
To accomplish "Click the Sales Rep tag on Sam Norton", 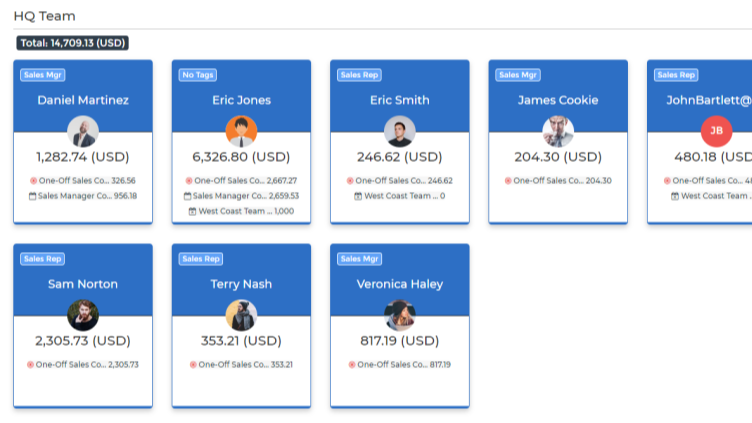I will pos(42,259).
